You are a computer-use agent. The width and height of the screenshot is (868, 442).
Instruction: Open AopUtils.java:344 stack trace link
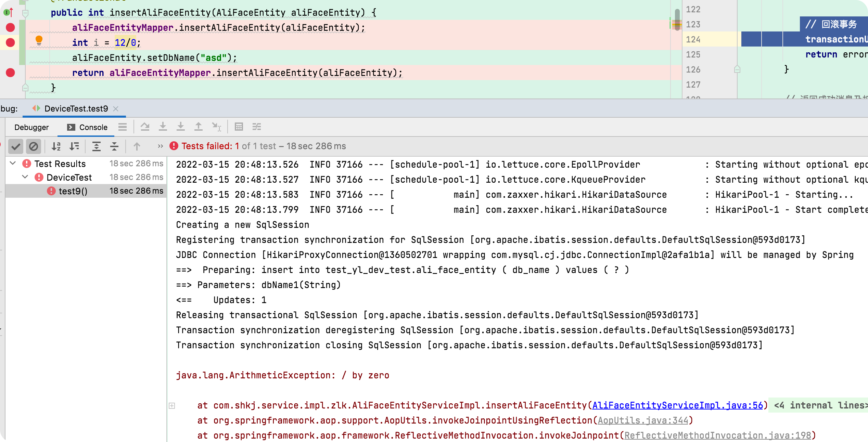point(643,420)
